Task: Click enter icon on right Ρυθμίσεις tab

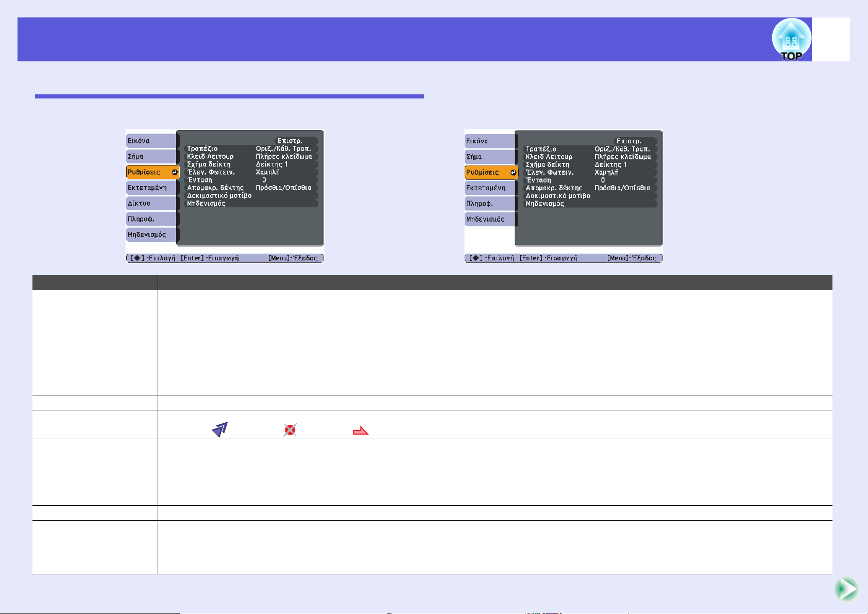Action: [x=513, y=173]
